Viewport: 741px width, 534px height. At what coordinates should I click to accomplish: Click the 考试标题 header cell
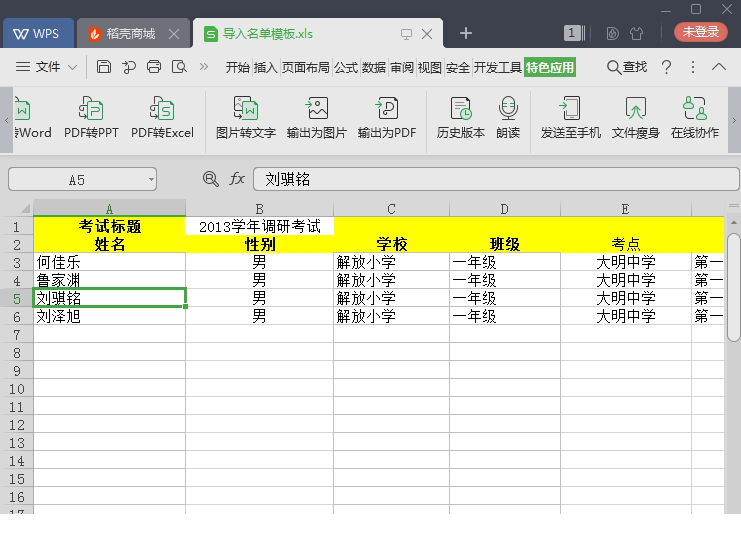(109, 226)
